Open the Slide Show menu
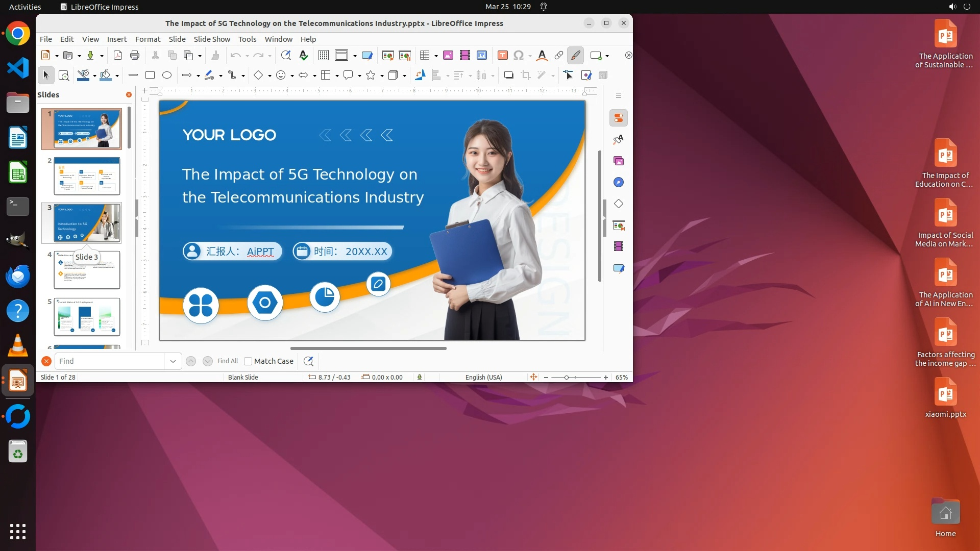Screen dimensions: 980x551 (x=212, y=39)
